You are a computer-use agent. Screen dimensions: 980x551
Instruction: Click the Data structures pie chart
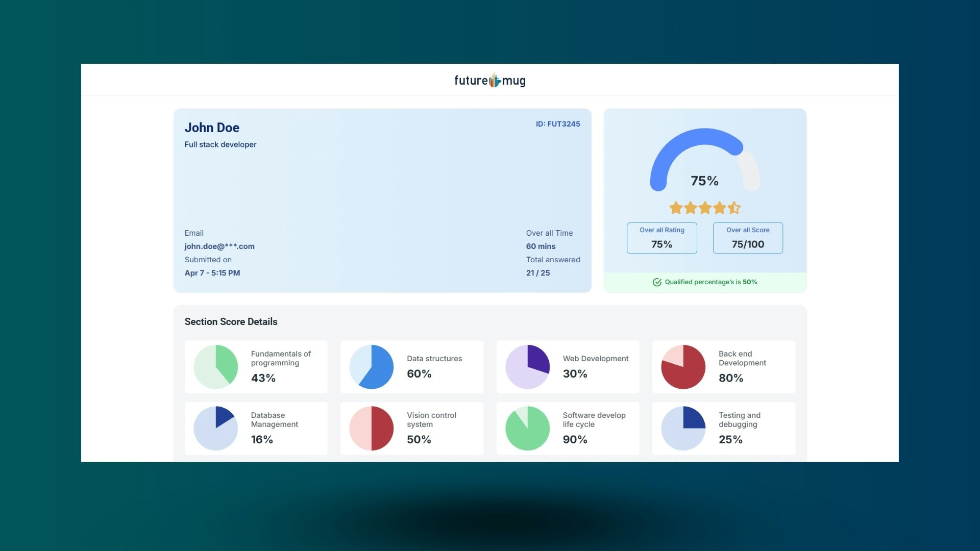[x=372, y=366]
